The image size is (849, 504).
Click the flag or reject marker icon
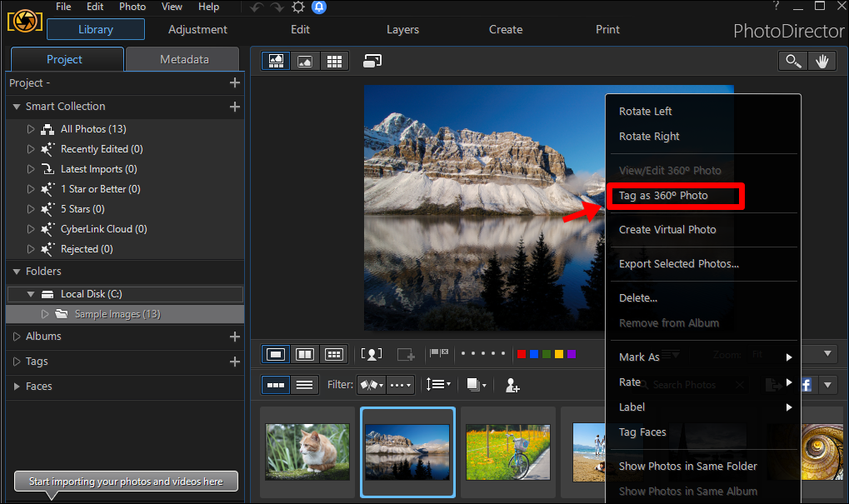click(x=439, y=353)
